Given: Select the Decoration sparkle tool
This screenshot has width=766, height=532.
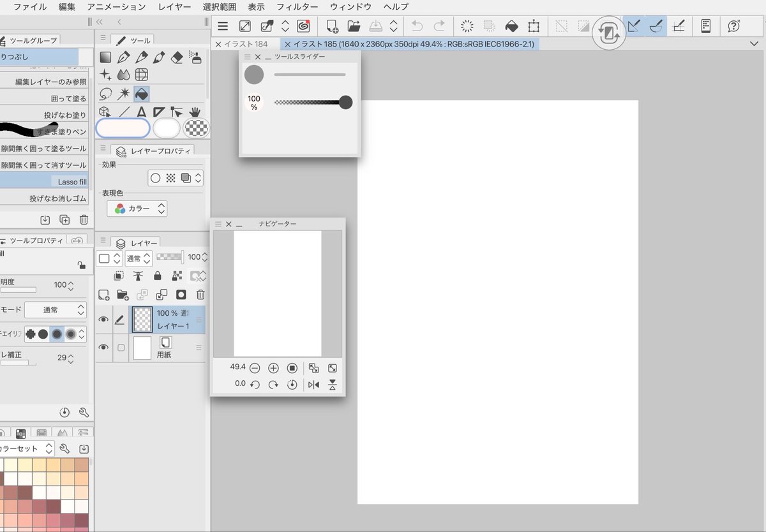Looking at the screenshot, I should 105,75.
